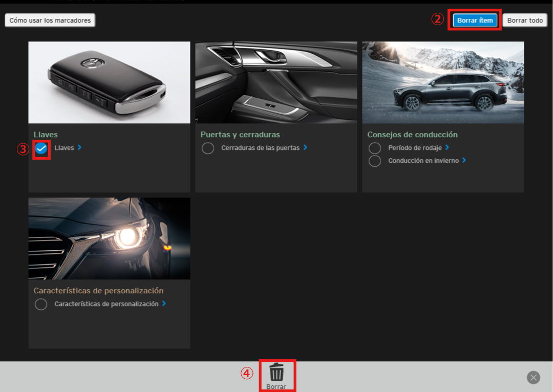Uncheck the Llaves bookmark checkbox
553x392 pixels.
(41, 148)
